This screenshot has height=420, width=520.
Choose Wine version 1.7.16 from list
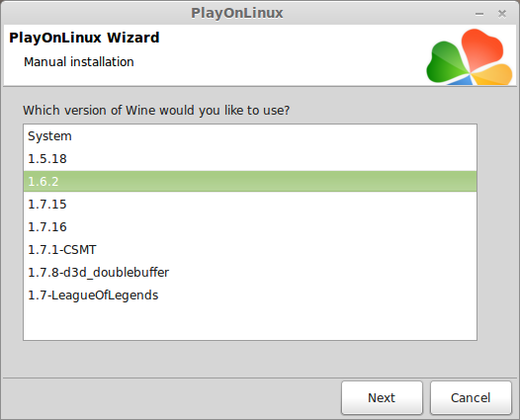250,227
